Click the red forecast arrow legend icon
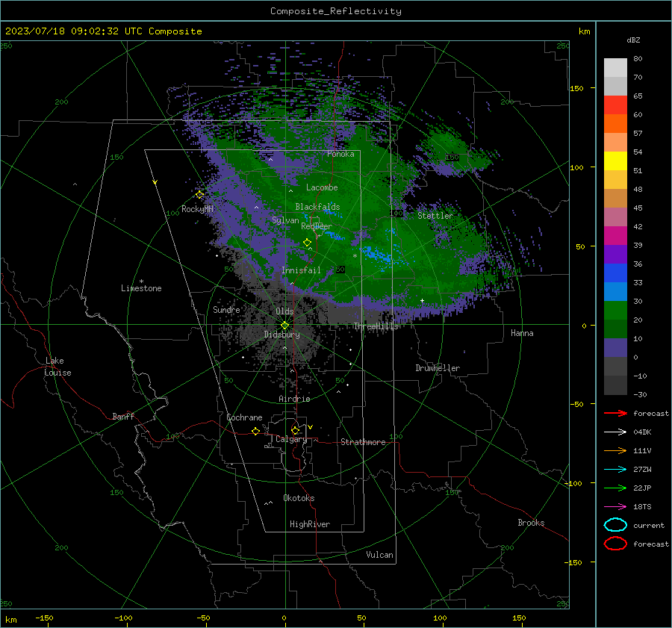672x628 pixels. click(615, 413)
